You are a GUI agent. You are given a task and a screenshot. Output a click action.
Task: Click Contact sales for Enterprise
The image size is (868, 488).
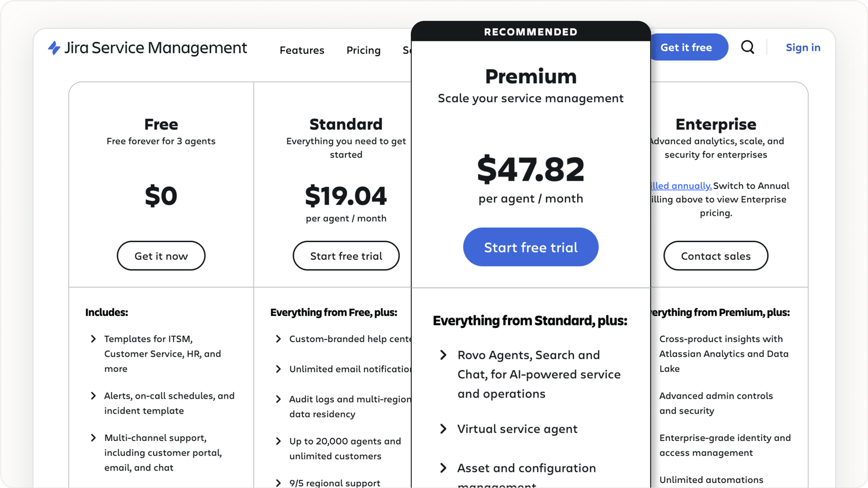pyautogui.click(x=716, y=255)
